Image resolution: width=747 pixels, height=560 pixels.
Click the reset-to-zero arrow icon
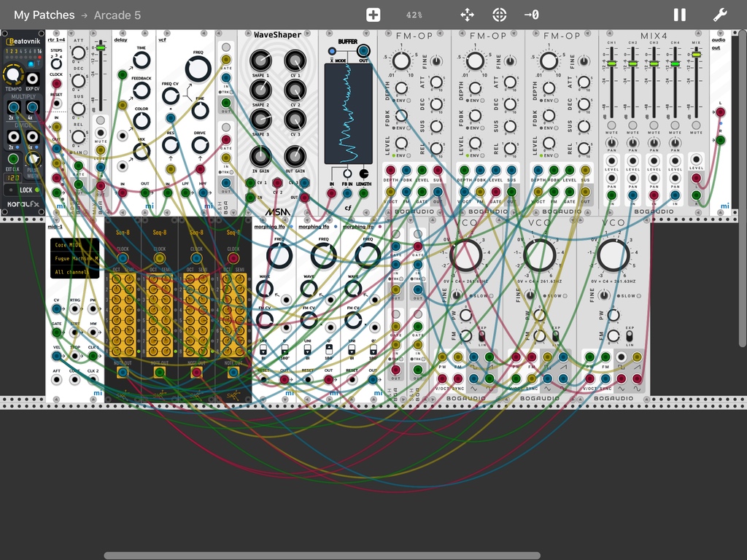tap(531, 15)
